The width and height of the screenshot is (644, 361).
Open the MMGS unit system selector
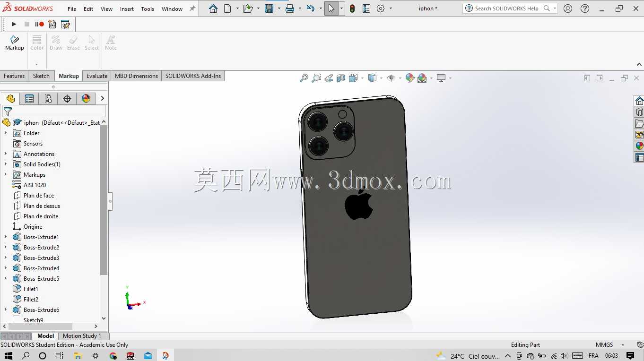click(610, 345)
